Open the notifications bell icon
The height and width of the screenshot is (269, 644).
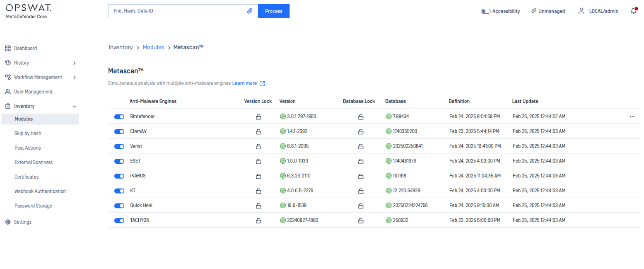pyautogui.click(x=634, y=11)
